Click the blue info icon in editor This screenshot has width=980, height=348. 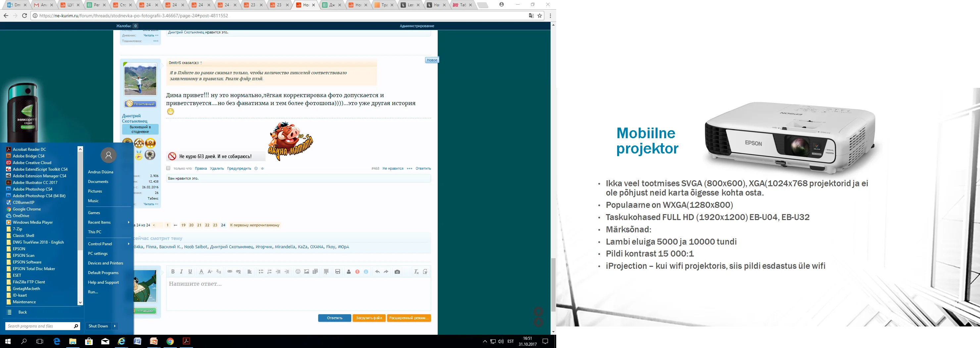click(x=366, y=271)
